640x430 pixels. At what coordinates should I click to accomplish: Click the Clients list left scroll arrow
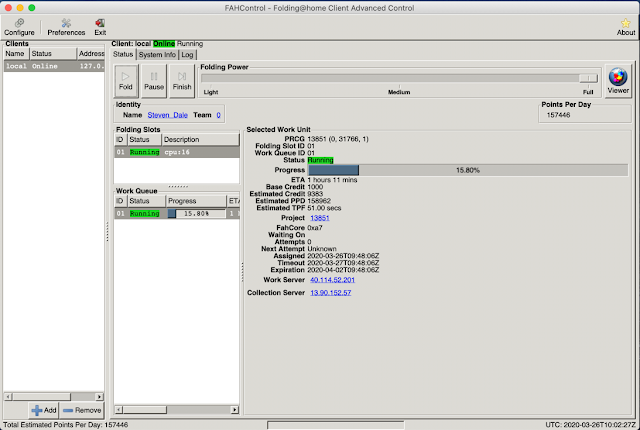[8, 397]
